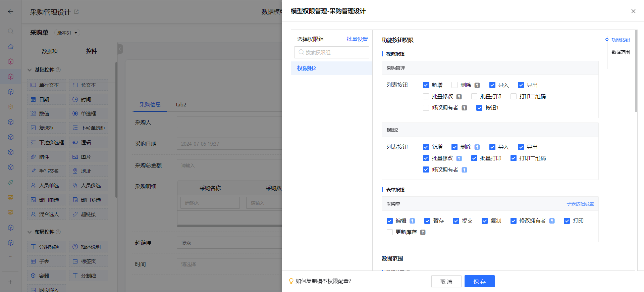Select the 容器 layout control
The image size is (644, 292).
pyautogui.click(x=47, y=276)
